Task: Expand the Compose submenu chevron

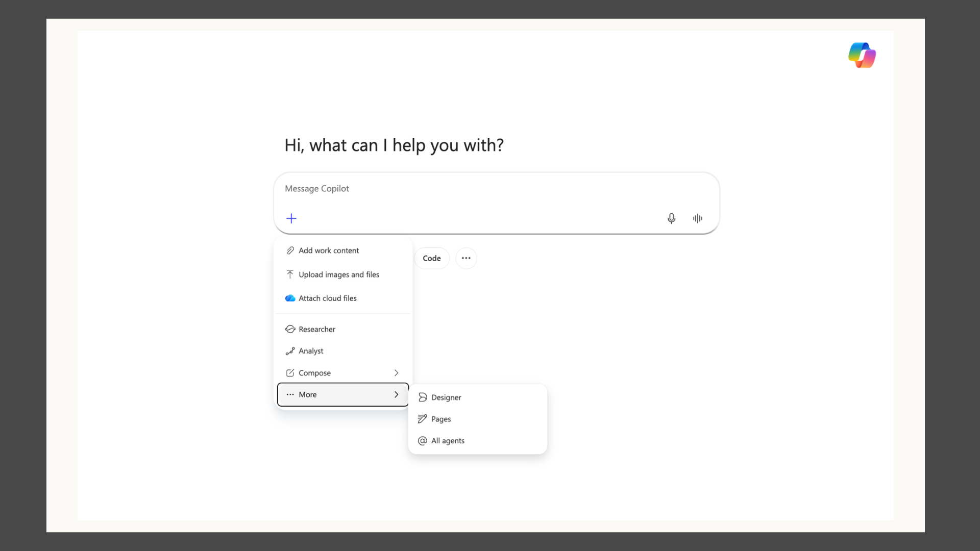Action: pos(396,373)
